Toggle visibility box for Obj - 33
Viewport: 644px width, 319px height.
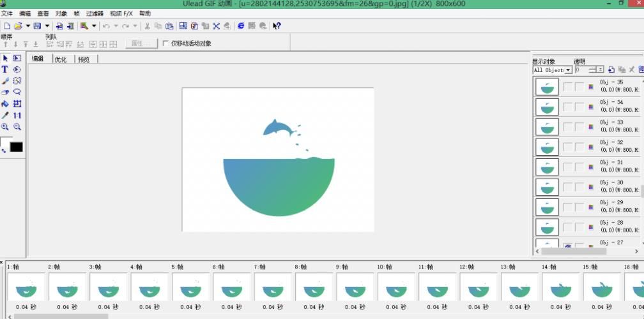(567, 127)
